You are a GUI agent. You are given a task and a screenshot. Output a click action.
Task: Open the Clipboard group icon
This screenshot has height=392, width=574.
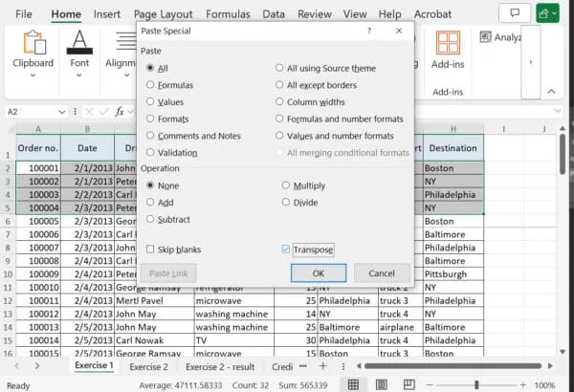(34, 42)
